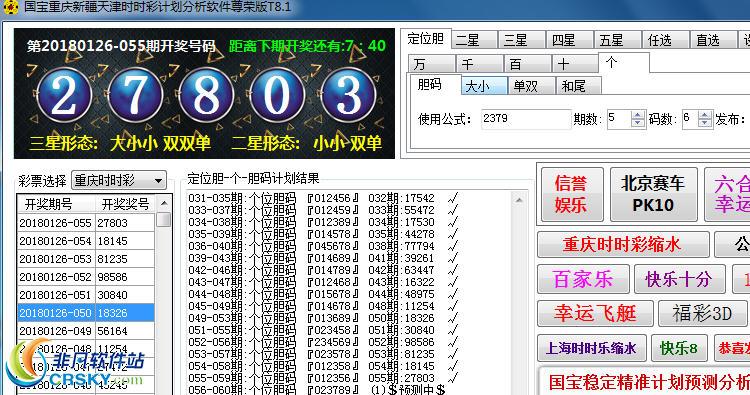Viewport: 750px width, 395px height.
Task: Select row 20180126-052
Action: point(86,277)
